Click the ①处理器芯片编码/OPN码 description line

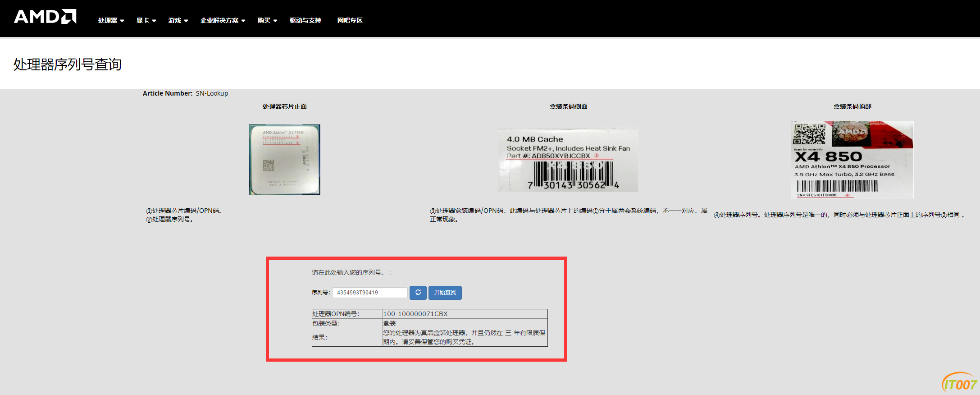(x=184, y=211)
